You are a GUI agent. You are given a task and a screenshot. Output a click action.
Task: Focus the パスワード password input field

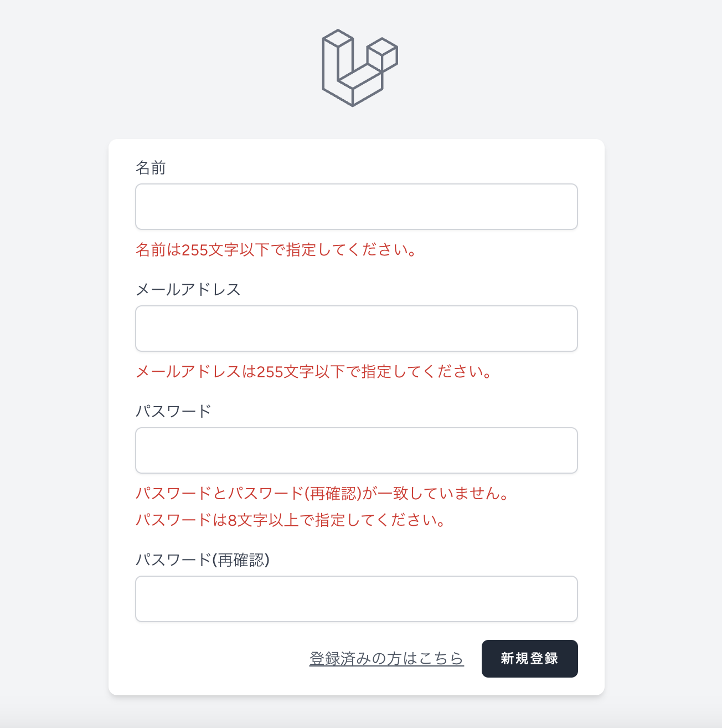point(357,450)
